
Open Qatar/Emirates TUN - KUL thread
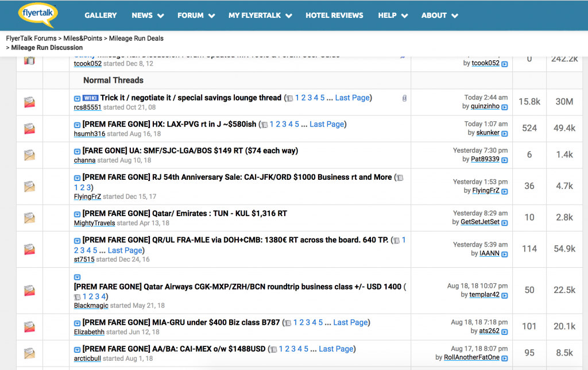coord(185,214)
